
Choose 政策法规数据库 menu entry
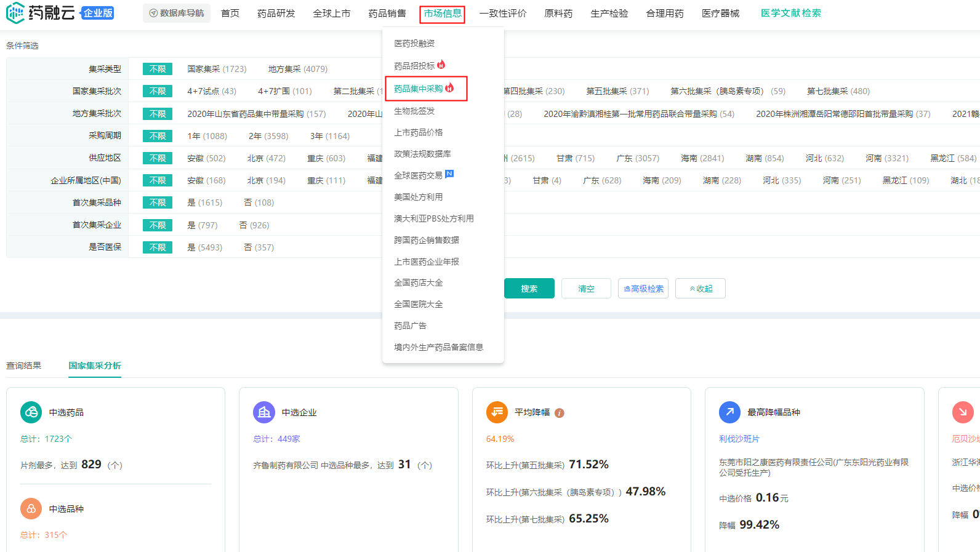coord(422,154)
